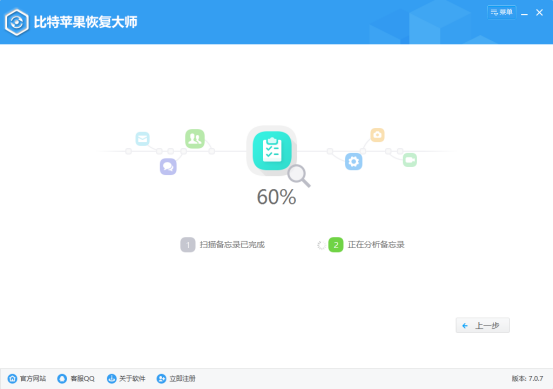The height and width of the screenshot is (389, 553).
Task: Click 立即注册 register link
Action: pos(176,378)
